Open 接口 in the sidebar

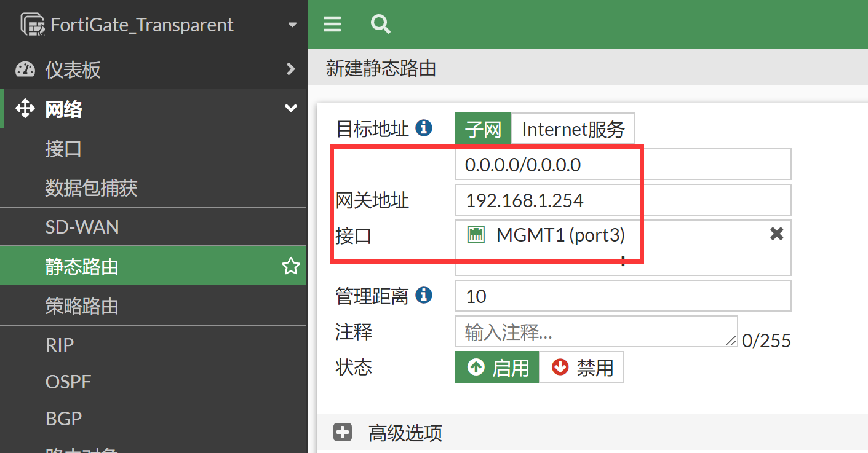tap(63, 149)
